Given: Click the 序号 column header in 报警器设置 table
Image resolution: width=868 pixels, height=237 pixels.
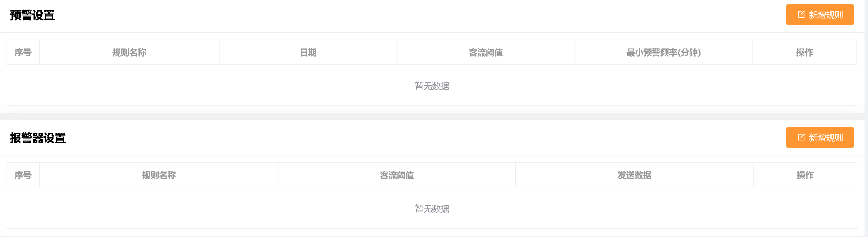Looking at the screenshot, I should point(23,175).
